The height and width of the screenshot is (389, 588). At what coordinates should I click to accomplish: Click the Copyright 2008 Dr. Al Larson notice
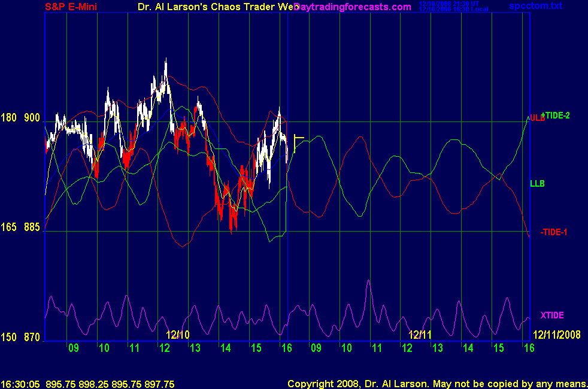(x=437, y=384)
